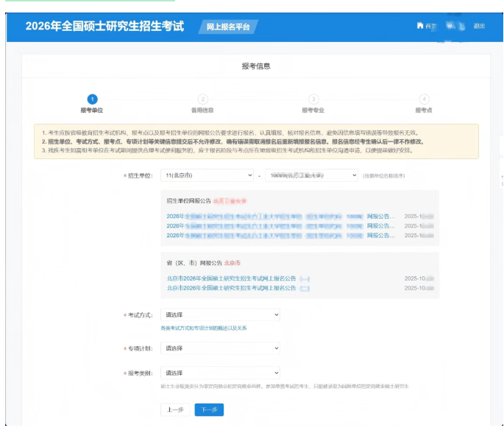Click step 1 circle 报考单位

click(92, 99)
